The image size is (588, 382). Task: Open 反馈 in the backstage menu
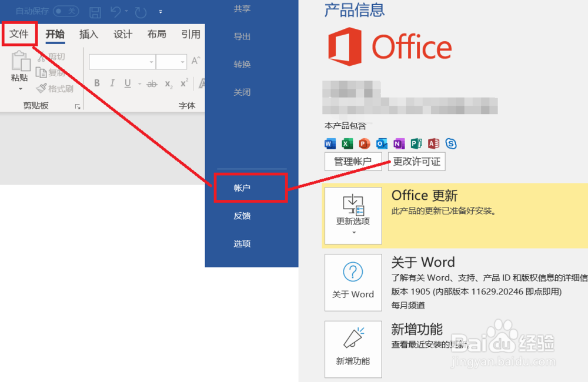[x=242, y=216]
